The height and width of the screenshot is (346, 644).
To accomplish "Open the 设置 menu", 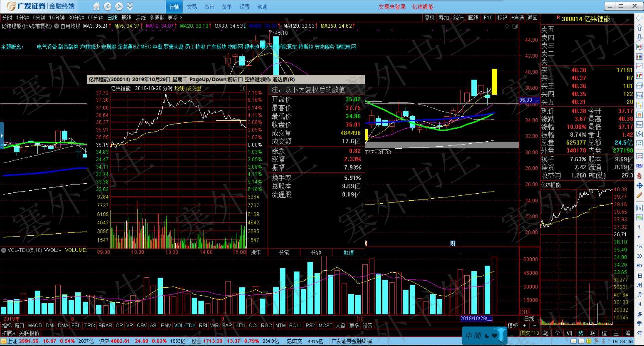I will click(x=244, y=7).
